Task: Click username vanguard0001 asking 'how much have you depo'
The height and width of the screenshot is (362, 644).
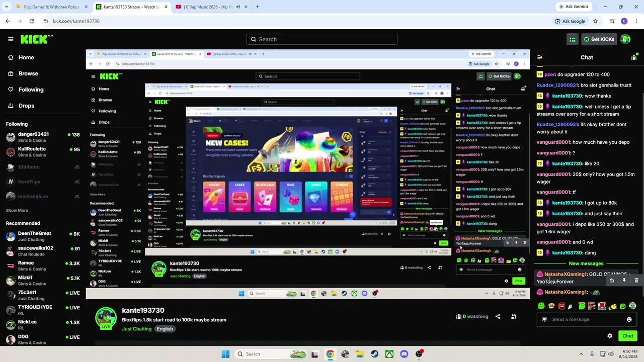Action: click(553, 142)
